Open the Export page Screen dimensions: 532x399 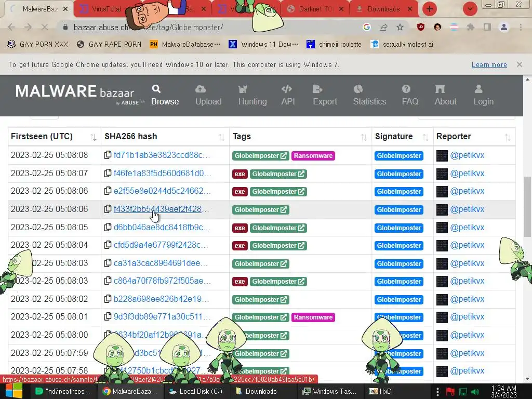point(325,96)
